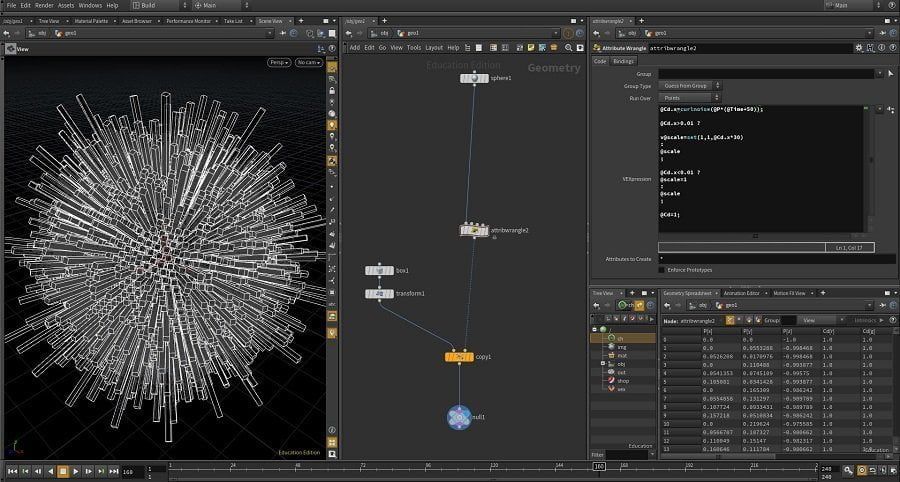Click the Play forward button
Screen dimensions: 900x482
coord(76,471)
